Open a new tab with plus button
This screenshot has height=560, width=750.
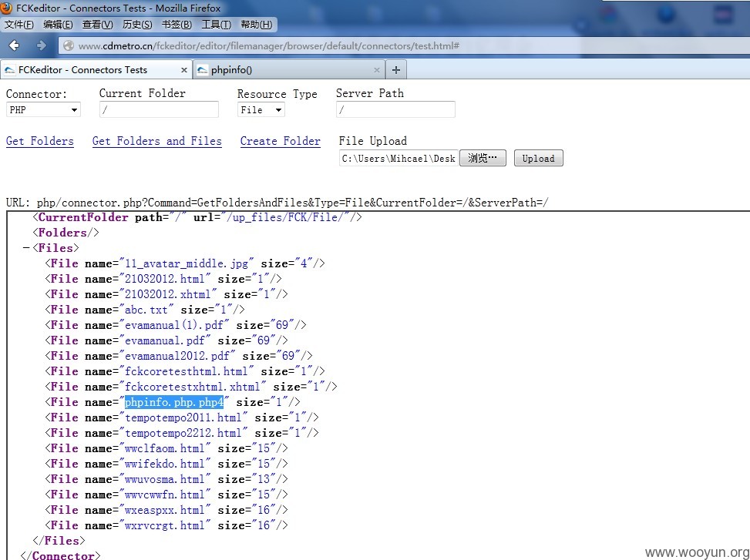pos(395,70)
